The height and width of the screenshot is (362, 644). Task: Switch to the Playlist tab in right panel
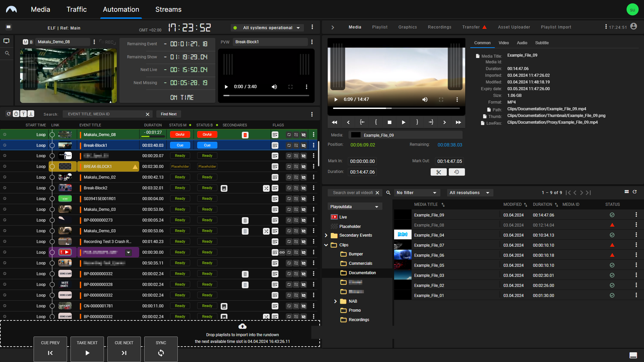point(379,27)
